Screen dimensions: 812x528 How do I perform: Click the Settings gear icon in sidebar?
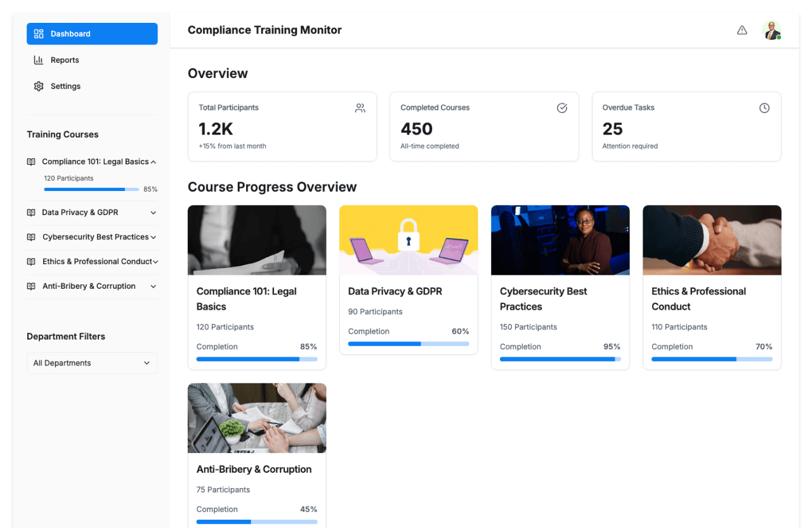point(39,86)
